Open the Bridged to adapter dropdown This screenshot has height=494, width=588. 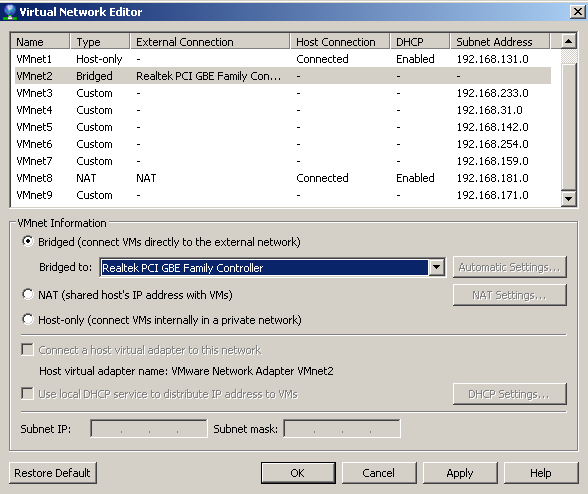[436, 267]
